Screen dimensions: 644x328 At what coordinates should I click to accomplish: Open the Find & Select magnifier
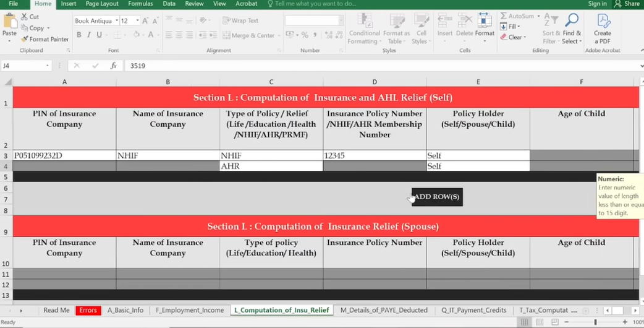point(572,21)
